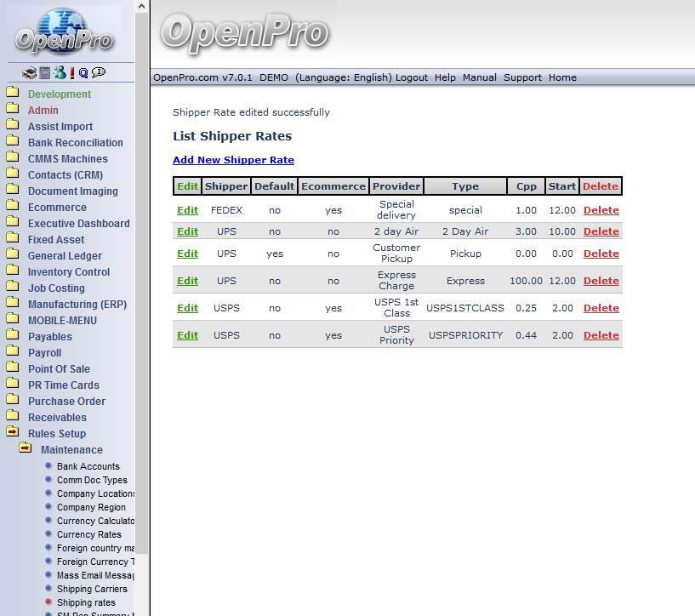695x616 pixels.
Task: Click Add New Shipper Rate link
Action: (x=233, y=160)
